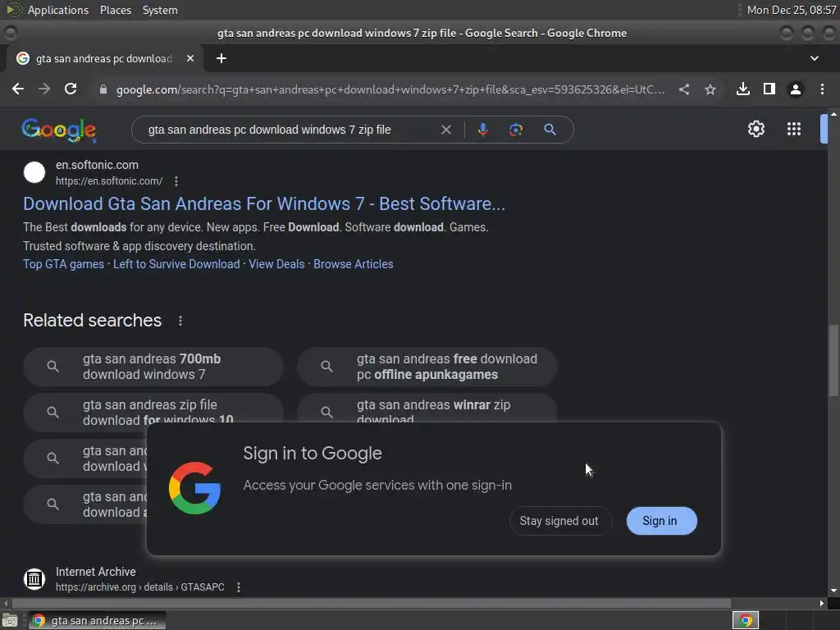
Task: Open Browse Articles sitelink
Action: pos(353,264)
